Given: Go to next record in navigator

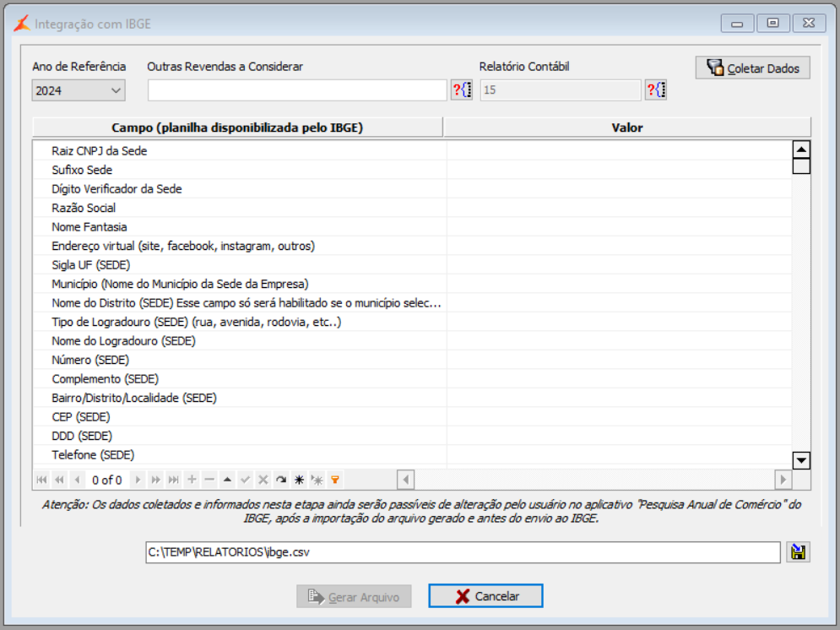Looking at the screenshot, I should point(138,480).
